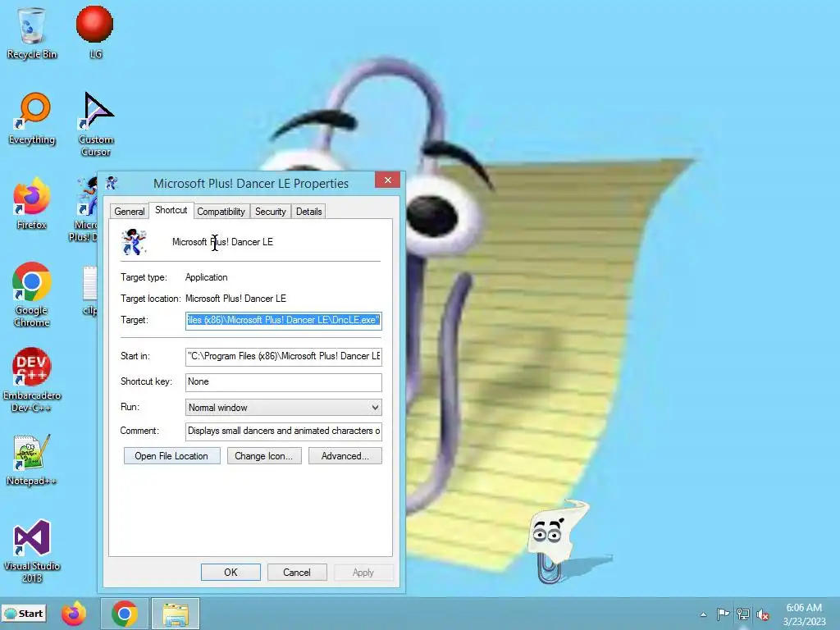Switch to the Compatibility tab
The image size is (840, 630).
[221, 211]
